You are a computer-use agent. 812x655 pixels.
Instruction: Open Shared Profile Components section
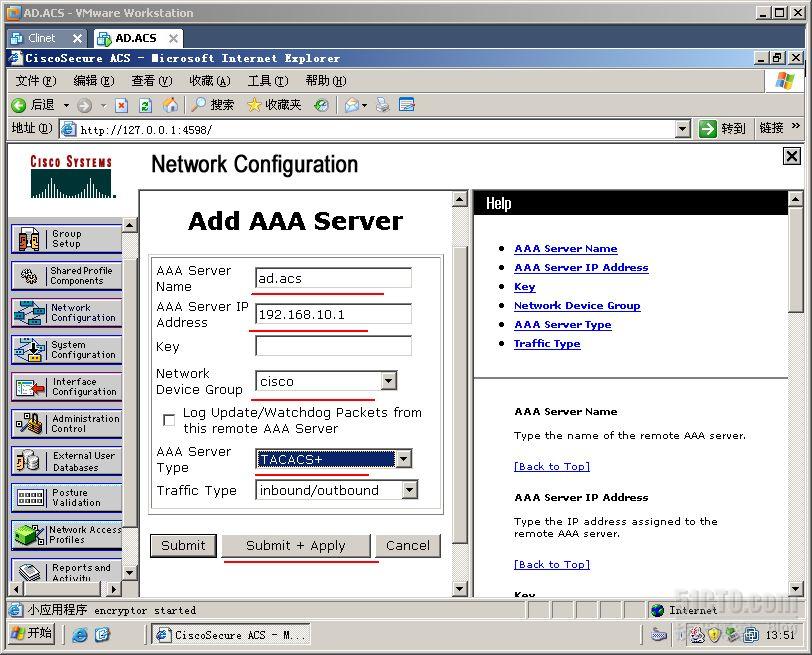(66, 275)
